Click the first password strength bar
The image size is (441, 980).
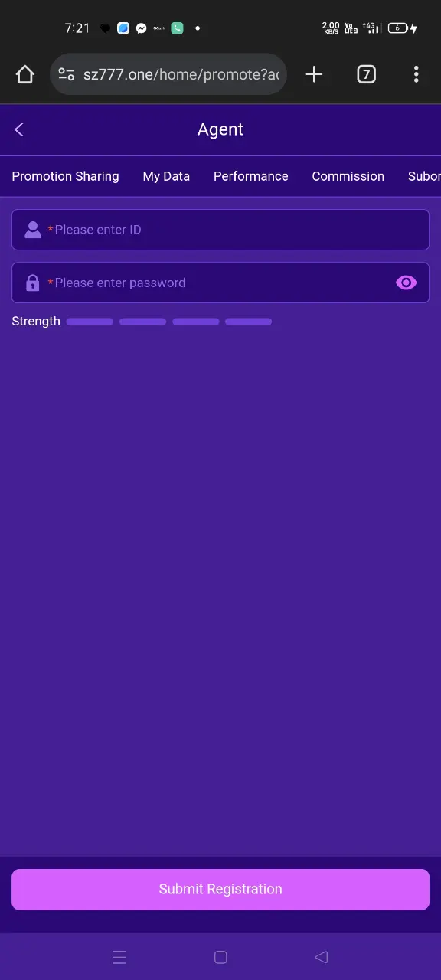click(90, 322)
